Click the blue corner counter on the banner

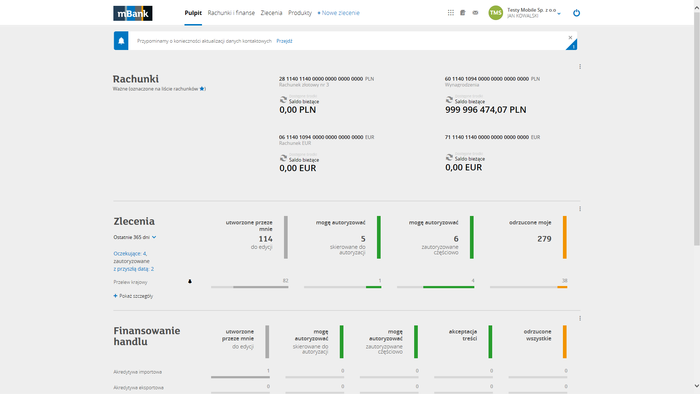(573, 46)
